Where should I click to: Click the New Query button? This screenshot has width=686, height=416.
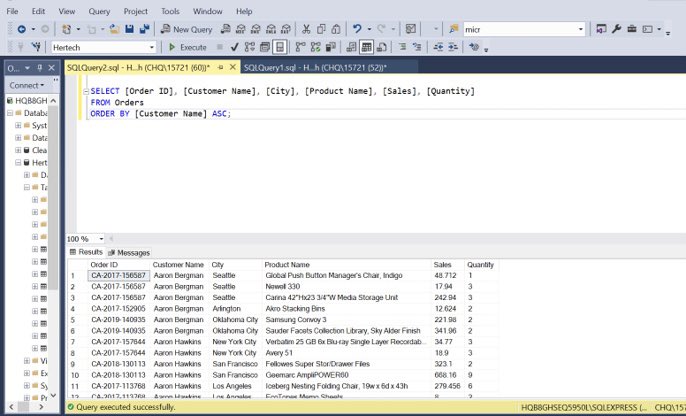[186, 29]
